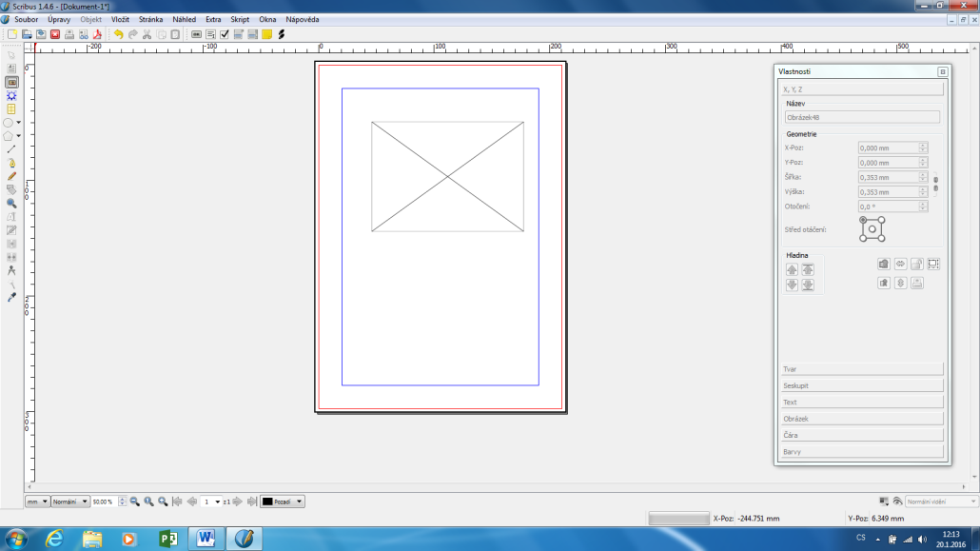Open the Soubor menu
Viewport: 980px width, 551px height.
coord(27,19)
